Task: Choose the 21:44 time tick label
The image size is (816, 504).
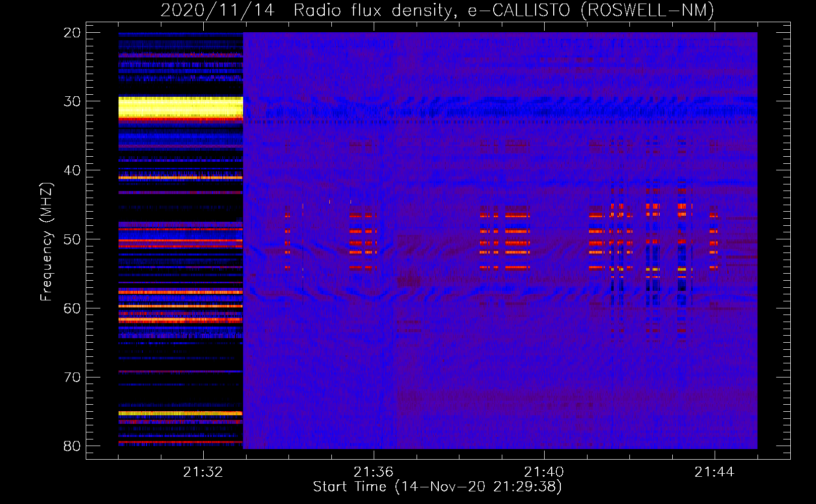Action: coord(715,472)
